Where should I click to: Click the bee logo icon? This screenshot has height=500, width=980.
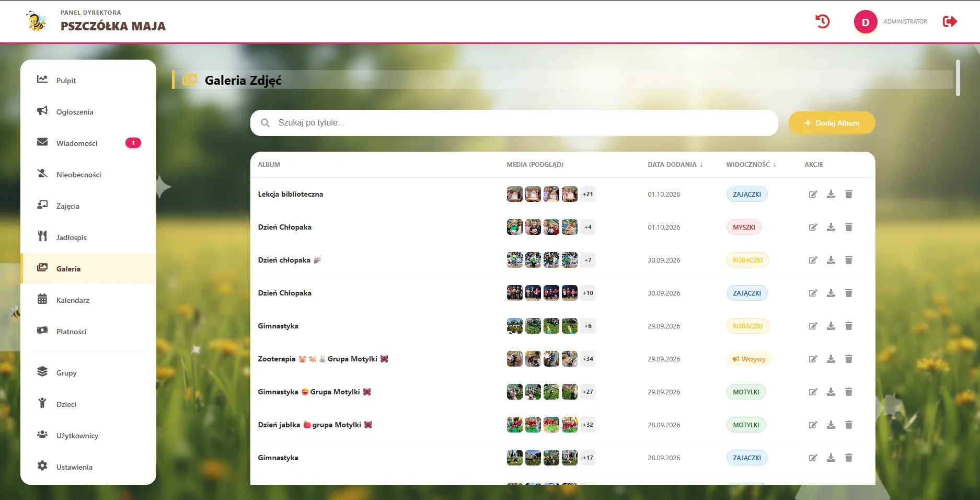(x=36, y=21)
